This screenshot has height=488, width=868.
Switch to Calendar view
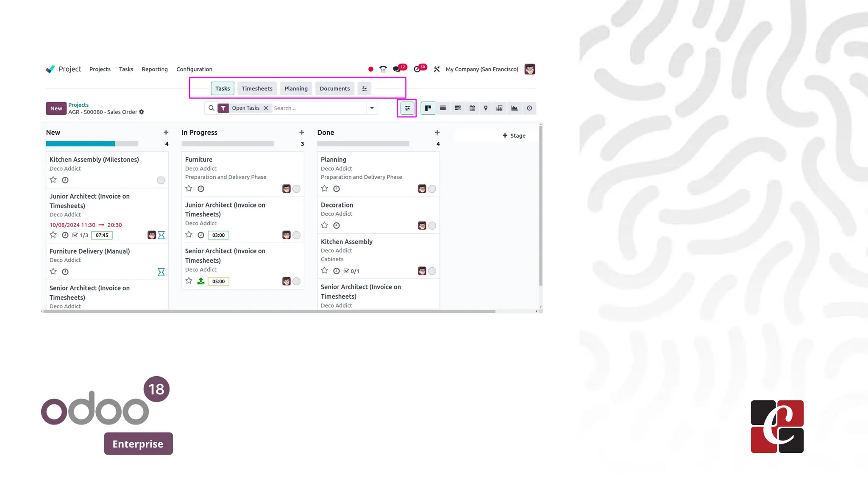tap(472, 108)
